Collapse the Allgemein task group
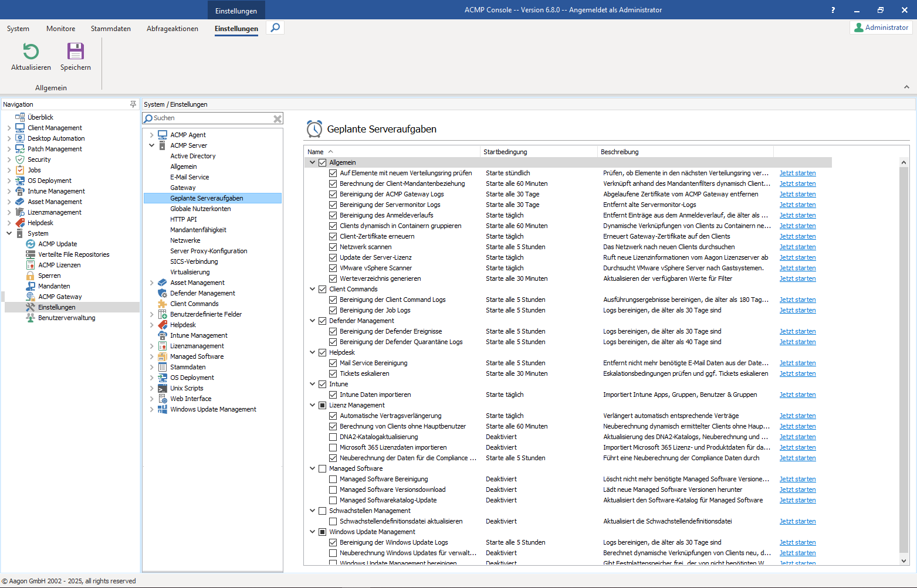Image resolution: width=917 pixels, height=588 pixels. pyautogui.click(x=313, y=162)
